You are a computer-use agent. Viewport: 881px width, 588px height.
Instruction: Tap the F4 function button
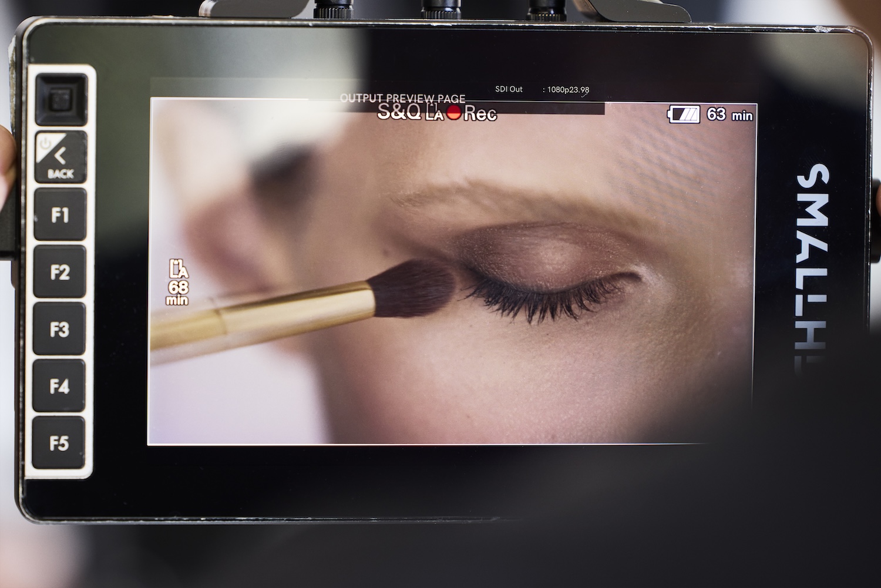coord(59,386)
